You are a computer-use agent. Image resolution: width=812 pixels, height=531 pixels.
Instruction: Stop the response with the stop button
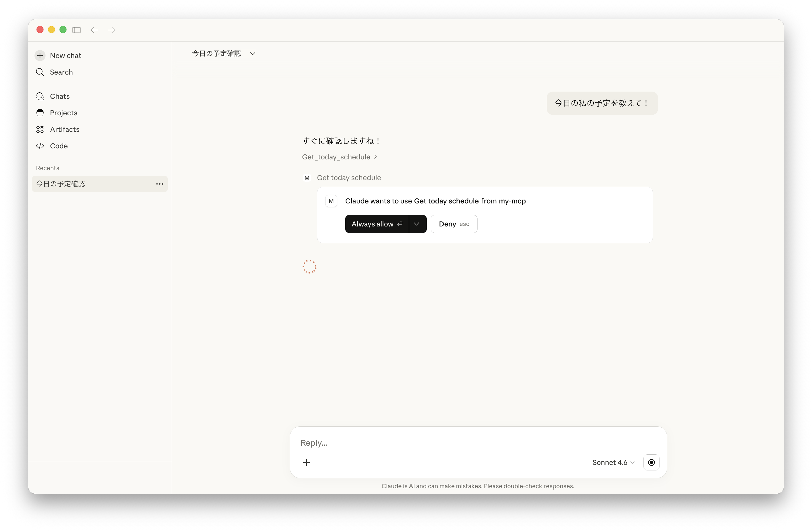(651, 462)
